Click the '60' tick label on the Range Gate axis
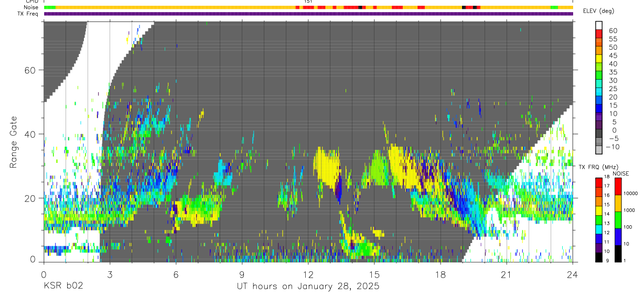This screenshot has width=644, height=297. pyautogui.click(x=31, y=70)
